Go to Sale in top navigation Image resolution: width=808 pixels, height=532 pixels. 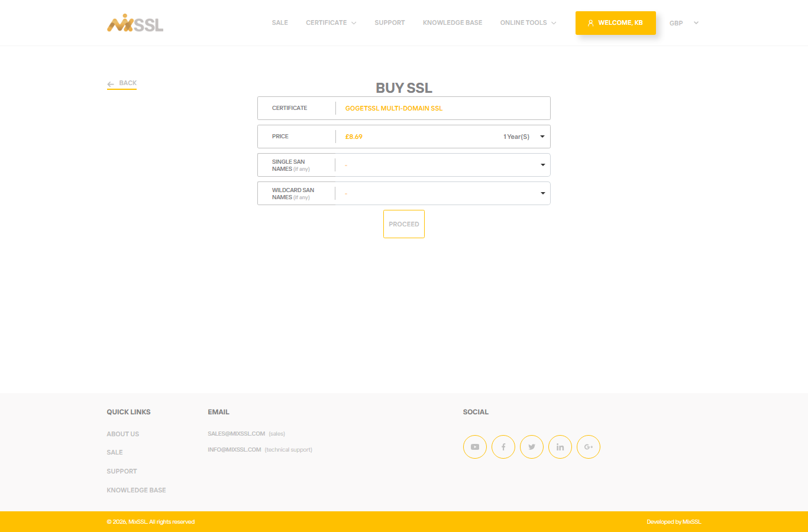[x=280, y=23]
